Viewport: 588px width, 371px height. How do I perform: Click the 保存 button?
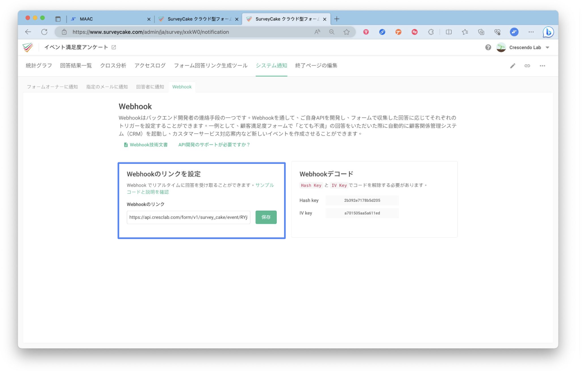[266, 217]
